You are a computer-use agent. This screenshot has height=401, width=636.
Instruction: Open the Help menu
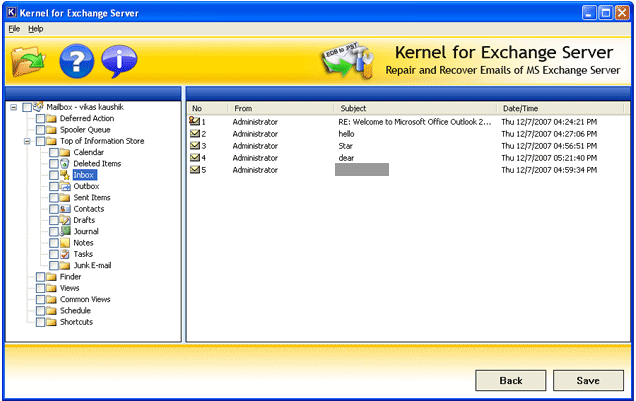[x=36, y=29]
